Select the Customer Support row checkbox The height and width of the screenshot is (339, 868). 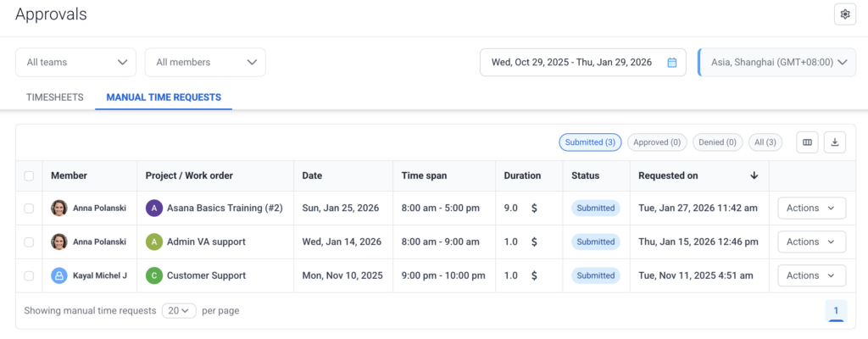coord(29,275)
